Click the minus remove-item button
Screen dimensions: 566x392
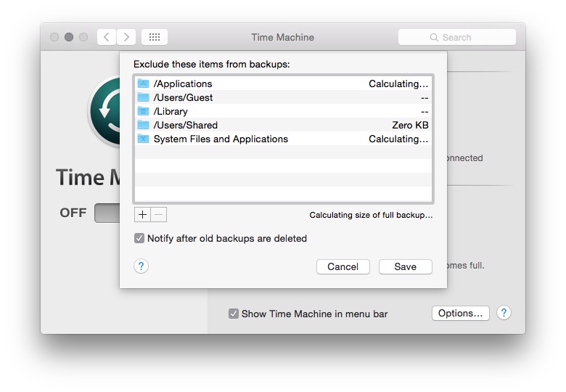click(159, 215)
